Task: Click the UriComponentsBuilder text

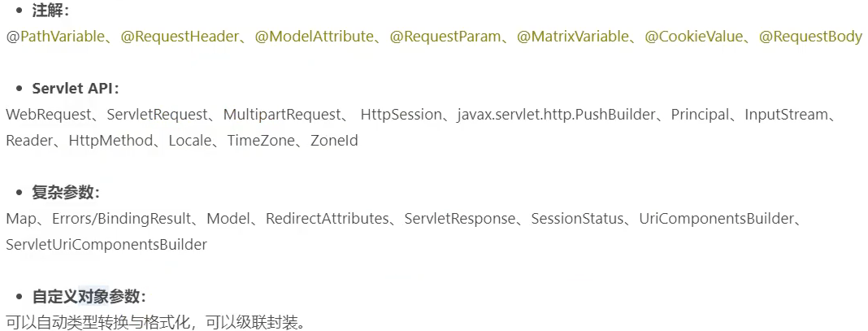Action: coord(716,219)
